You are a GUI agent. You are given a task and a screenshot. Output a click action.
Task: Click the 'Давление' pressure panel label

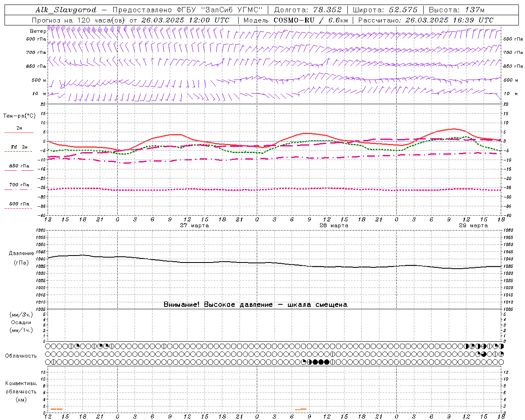coord(21,253)
